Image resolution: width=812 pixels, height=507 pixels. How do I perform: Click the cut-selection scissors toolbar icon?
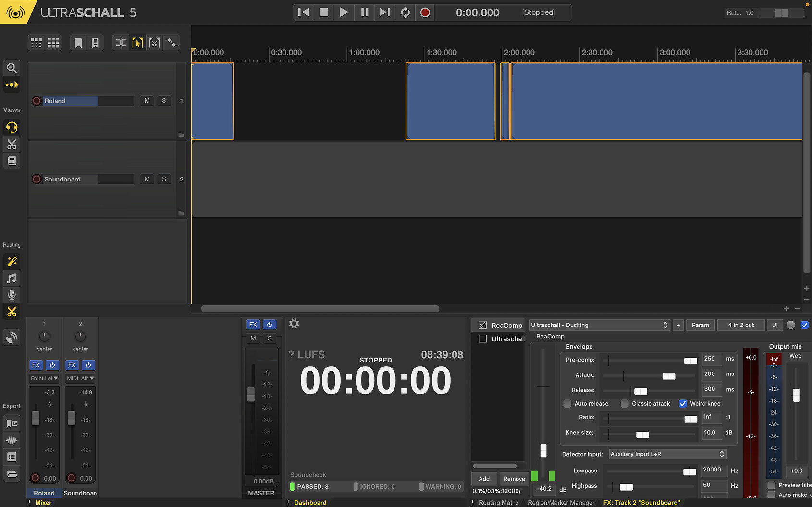click(x=154, y=43)
